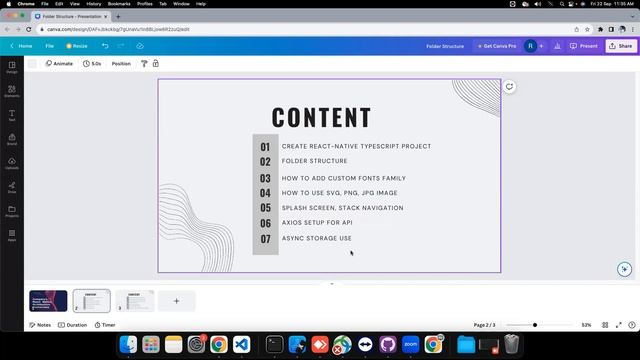Open Canva File menu
Screen dimensions: 640x360
pos(49,46)
